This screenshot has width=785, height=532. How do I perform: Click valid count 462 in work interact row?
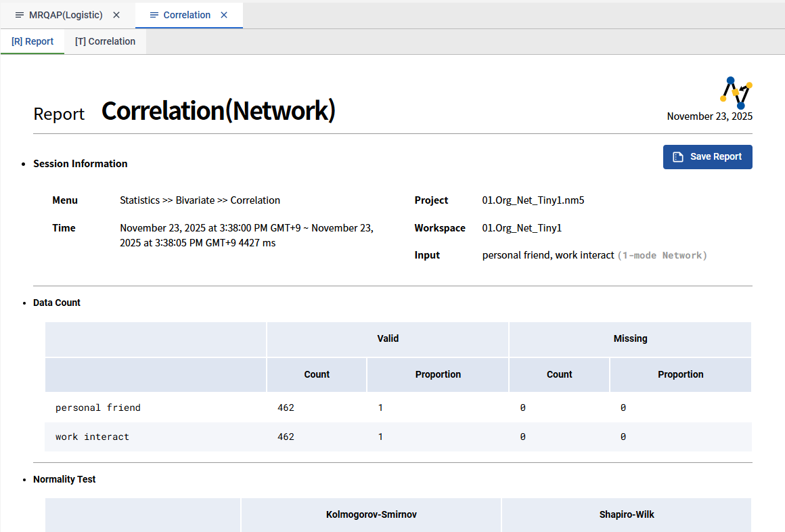click(286, 437)
